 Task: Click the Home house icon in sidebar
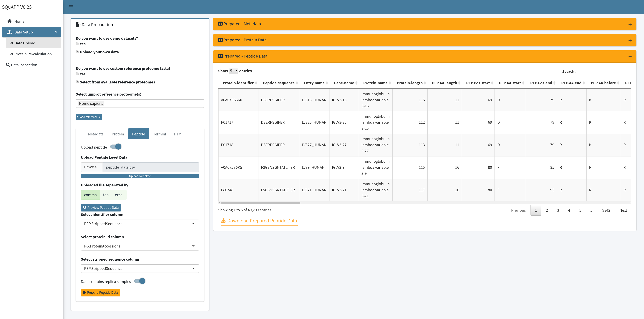(x=9, y=21)
